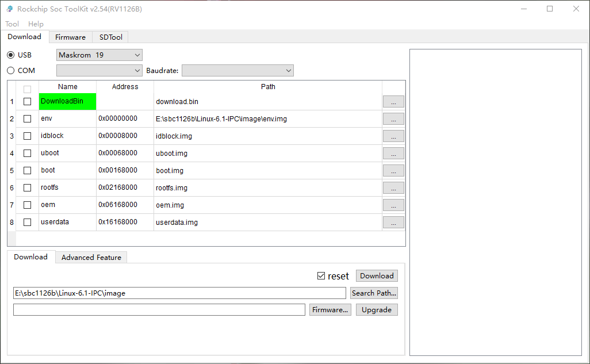Toggle the reset checkbox

click(x=321, y=276)
